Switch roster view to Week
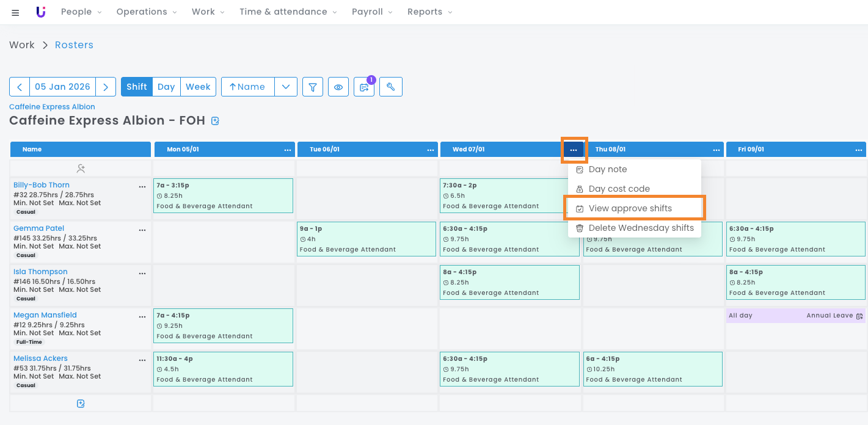This screenshot has width=868, height=425. tap(198, 87)
